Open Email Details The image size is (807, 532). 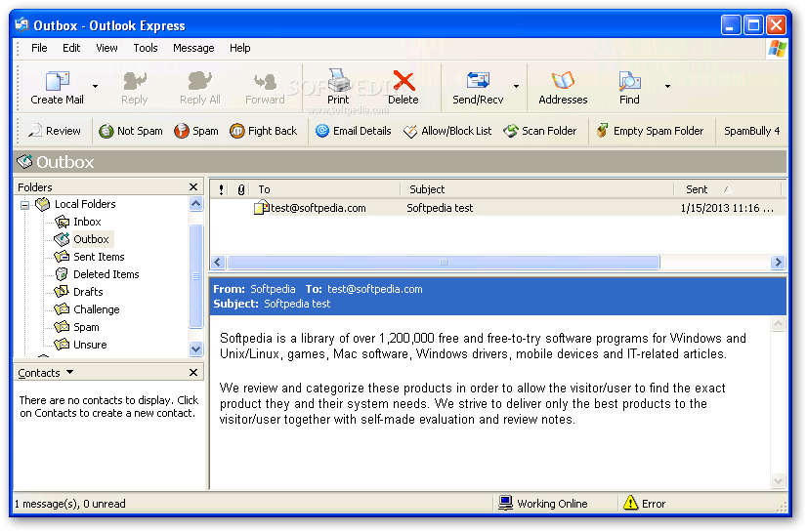353,131
